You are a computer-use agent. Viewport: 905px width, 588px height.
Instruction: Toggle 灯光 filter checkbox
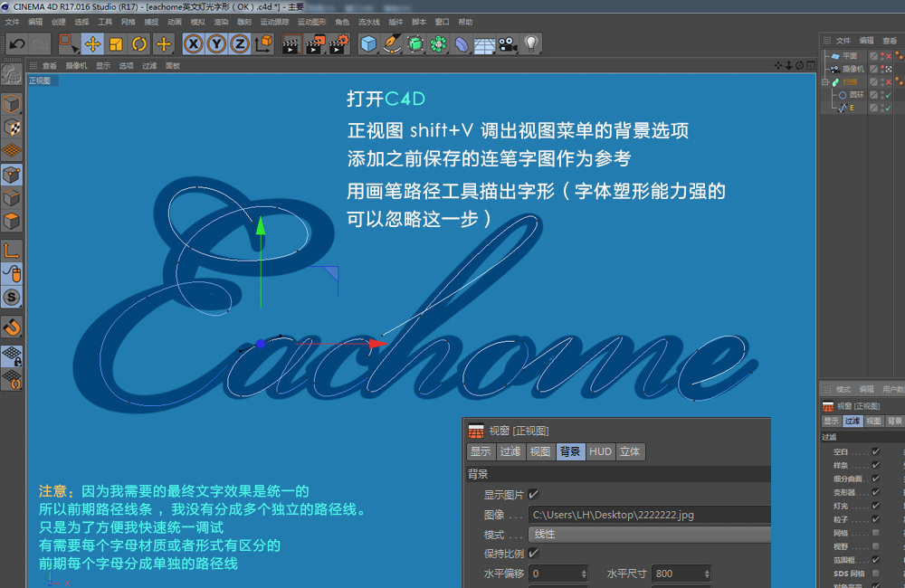(875, 506)
